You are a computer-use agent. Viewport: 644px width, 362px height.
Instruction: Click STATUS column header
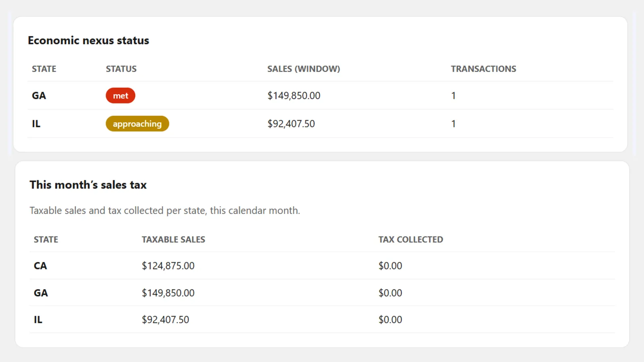click(x=121, y=69)
